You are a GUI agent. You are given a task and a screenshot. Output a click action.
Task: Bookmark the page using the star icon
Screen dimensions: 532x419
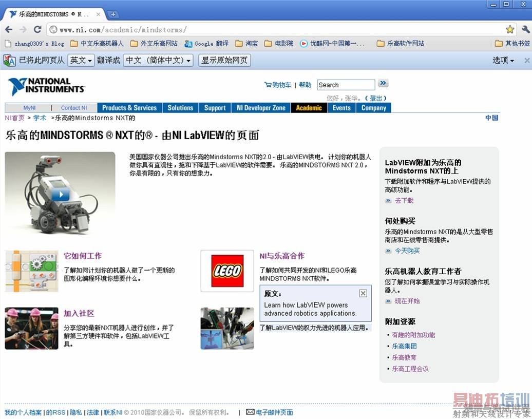coord(509,29)
